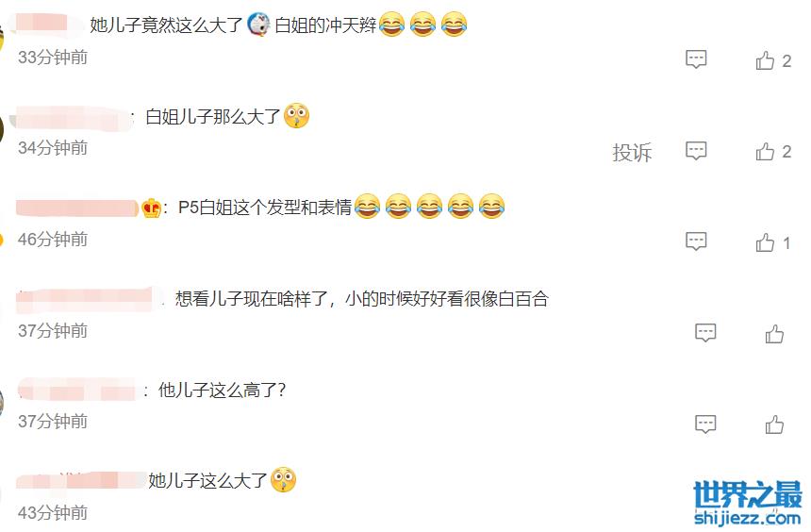Open reply on 想看儿子现在啥样了 comment
811x532 pixels.
pos(705,333)
